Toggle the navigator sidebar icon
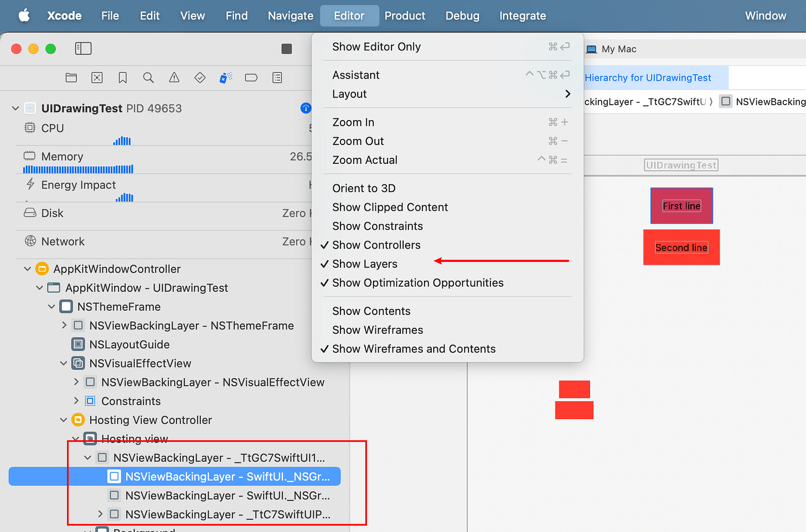This screenshot has width=806, height=532. [83, 49]
